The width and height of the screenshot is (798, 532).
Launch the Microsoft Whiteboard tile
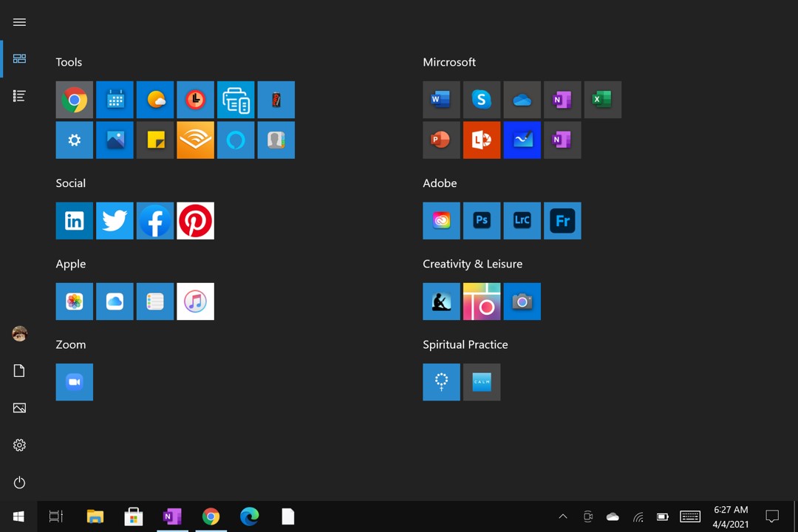522,140
